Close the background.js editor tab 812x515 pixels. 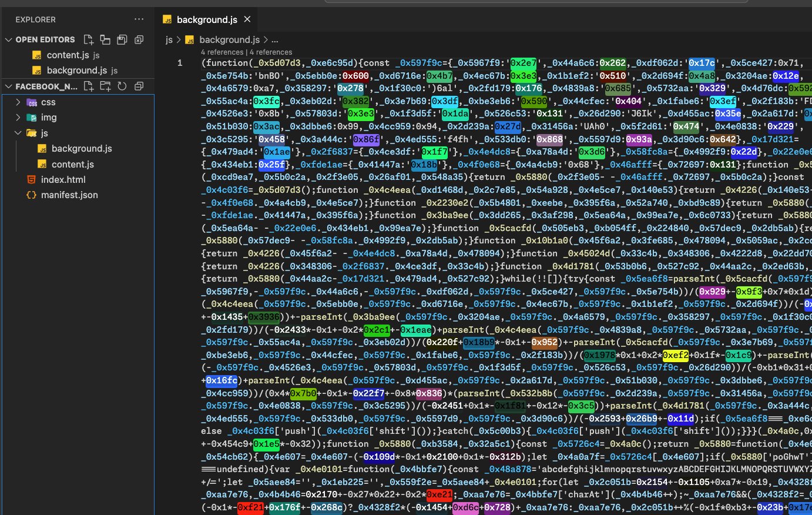247,19
